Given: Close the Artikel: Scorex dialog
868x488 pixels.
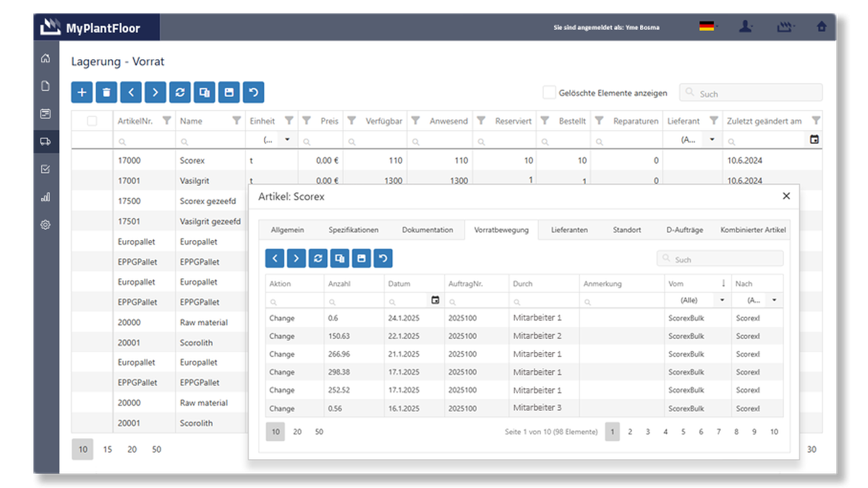Looking at the screenshot, I should [x=786, y=196].
